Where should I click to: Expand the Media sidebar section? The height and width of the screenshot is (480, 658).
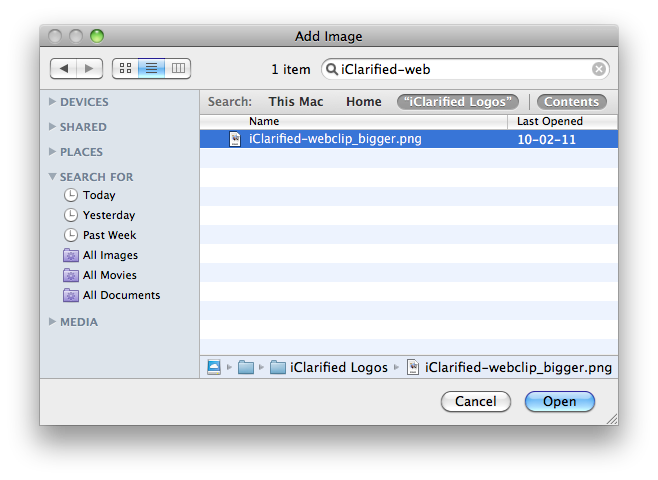click(x=53, y=322)
